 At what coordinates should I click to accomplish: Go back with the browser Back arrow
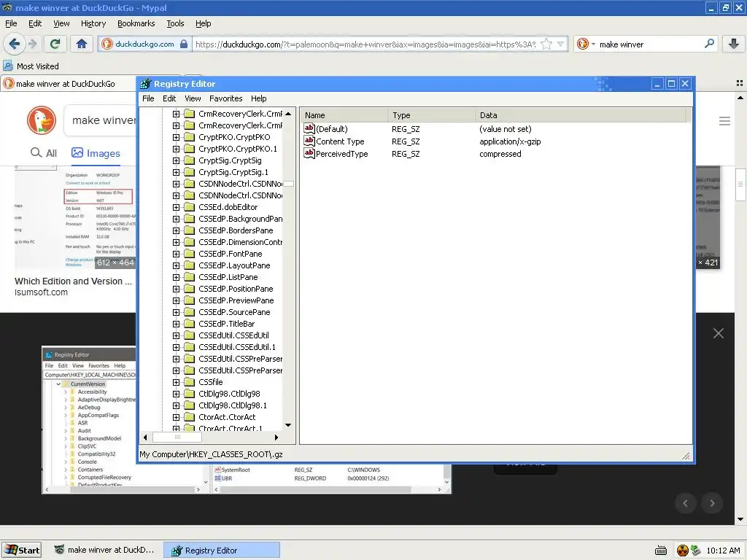[x=14, y=44]
